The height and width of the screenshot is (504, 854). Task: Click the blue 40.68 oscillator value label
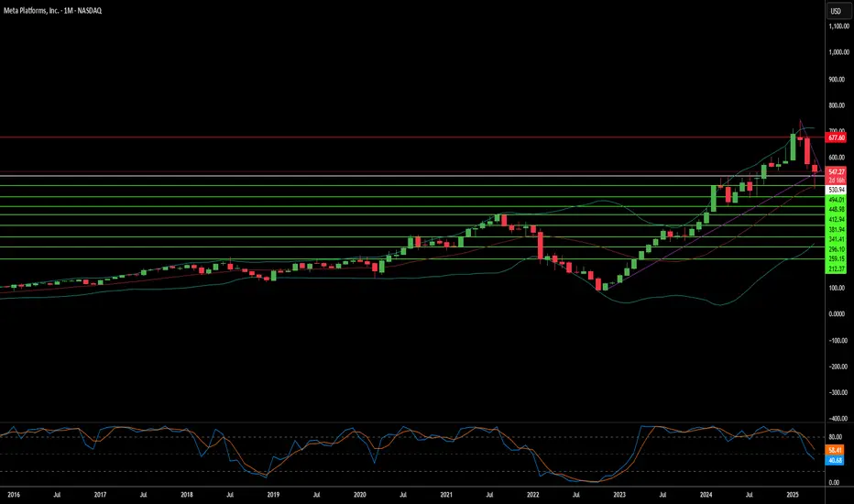[x=835, y=460]
